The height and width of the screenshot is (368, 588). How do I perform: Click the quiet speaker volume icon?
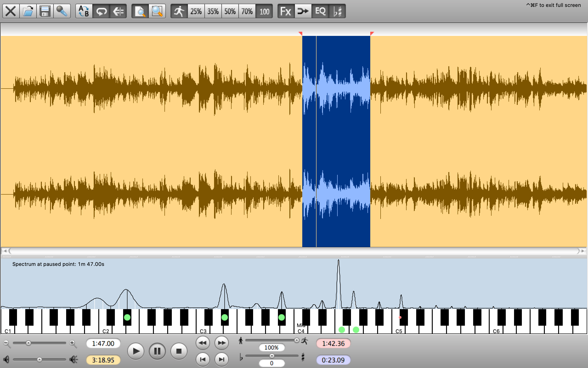tap(6, 359)
